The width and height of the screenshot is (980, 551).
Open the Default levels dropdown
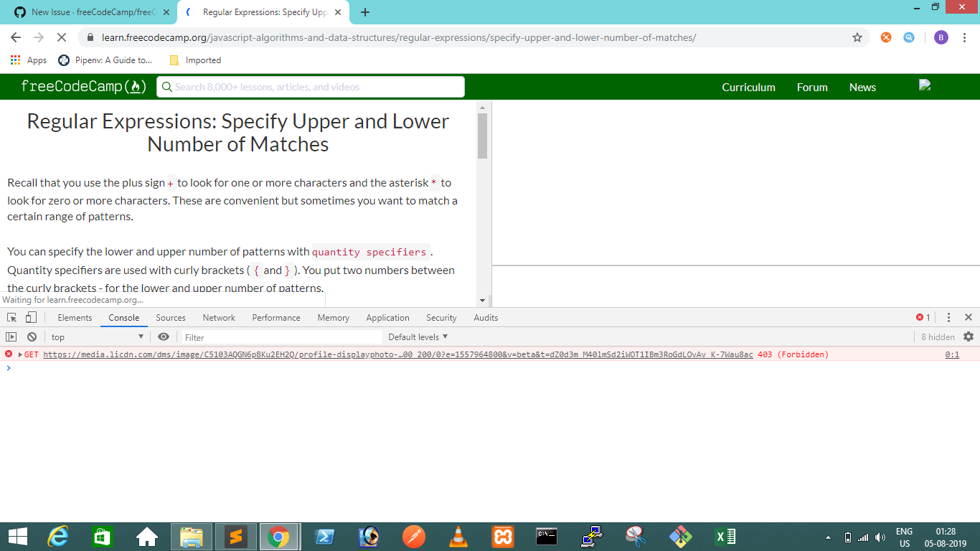(418, 336)
